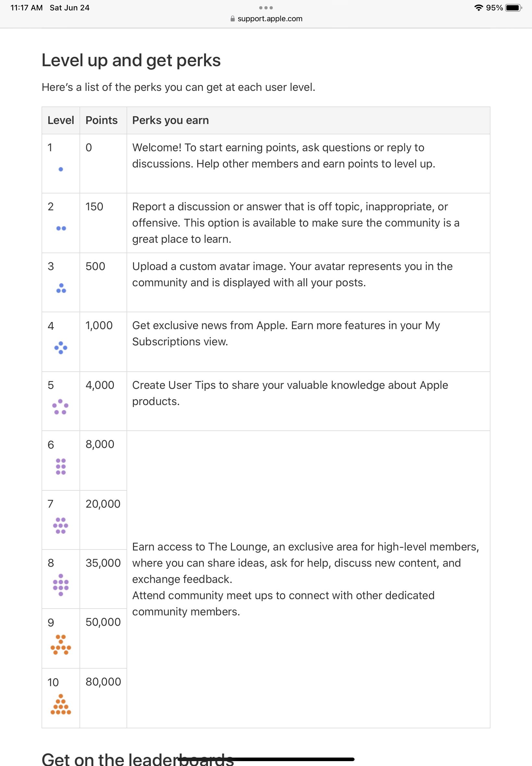Select the Points column header
532x766 pixels.
coord(101,120)
